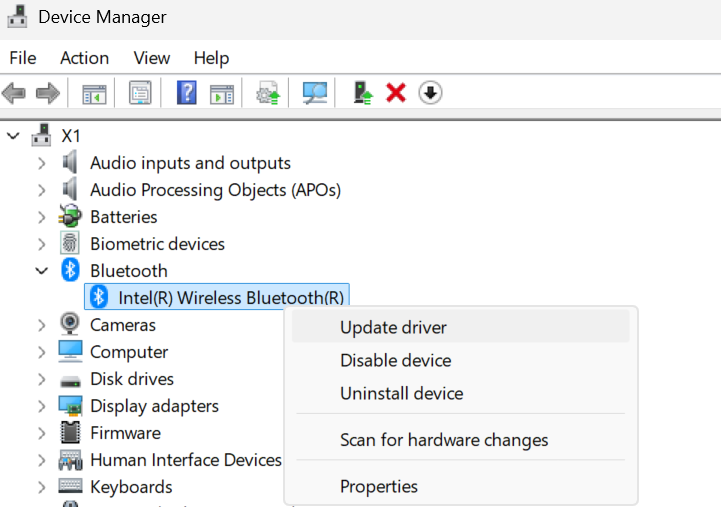This screenshot has height=507, width=721.
Task: Click the red X uninstall device icon
Action: click(396, 93)
